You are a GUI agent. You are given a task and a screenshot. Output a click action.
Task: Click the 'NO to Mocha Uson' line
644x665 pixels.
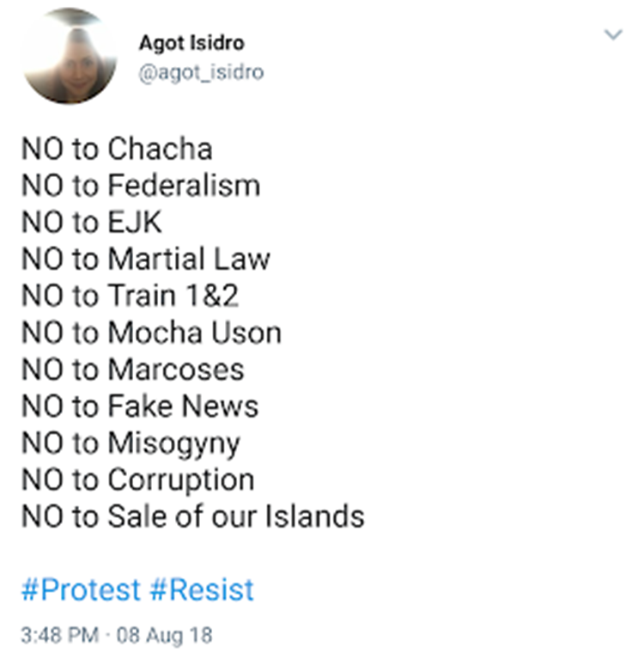coord(150,332)
